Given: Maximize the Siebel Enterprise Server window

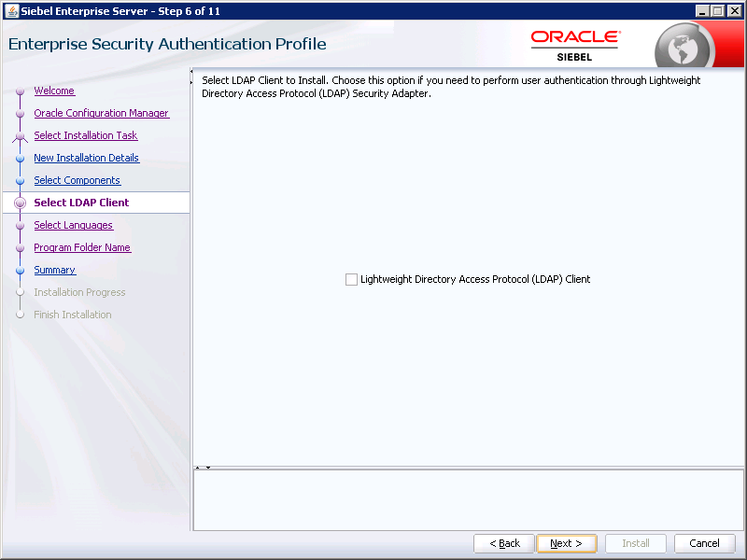Looking at the screenshot, I should 718,10.
